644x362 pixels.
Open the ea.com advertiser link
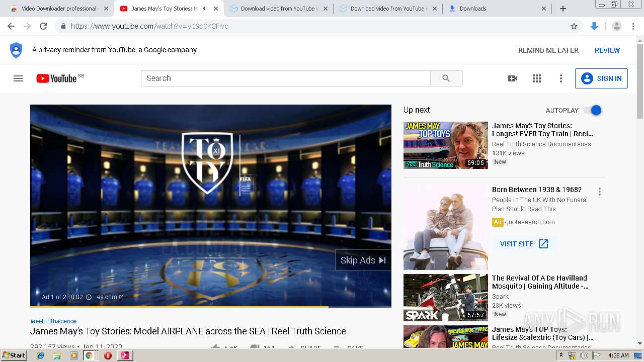coord(110,297)
